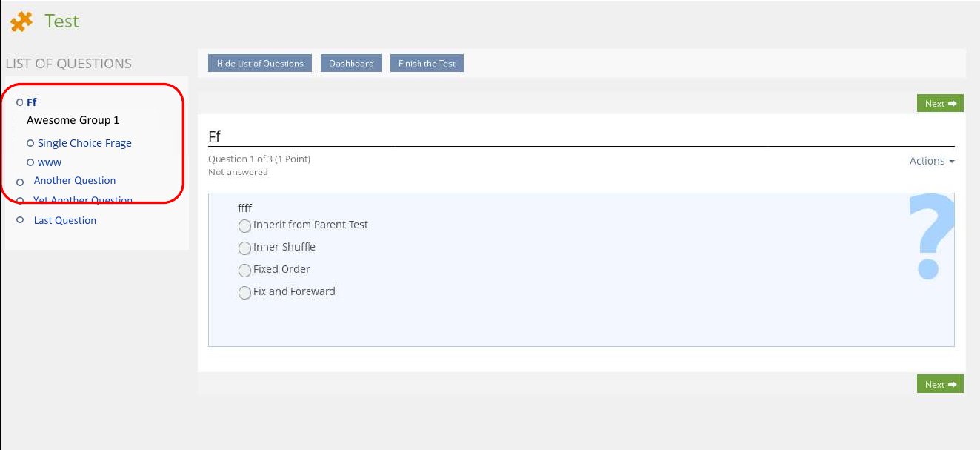The height and width of the screenshot is (450, 980).
Task: Click Finish the Test button
Action: click(427, 64)
